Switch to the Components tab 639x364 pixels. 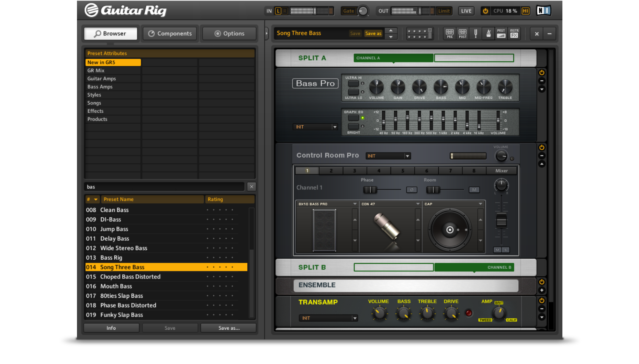170,34
